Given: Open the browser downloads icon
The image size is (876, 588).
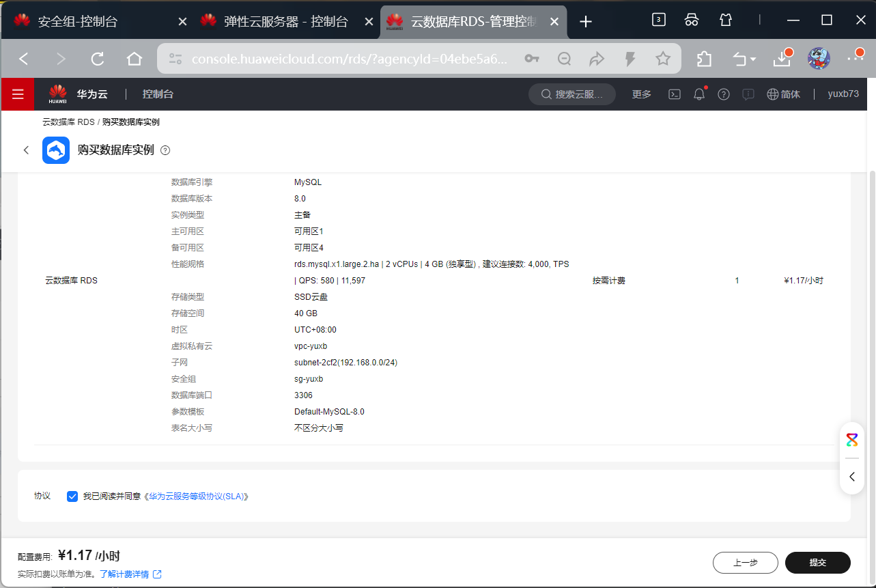Looking at the screenshot, I should [782, 59].
